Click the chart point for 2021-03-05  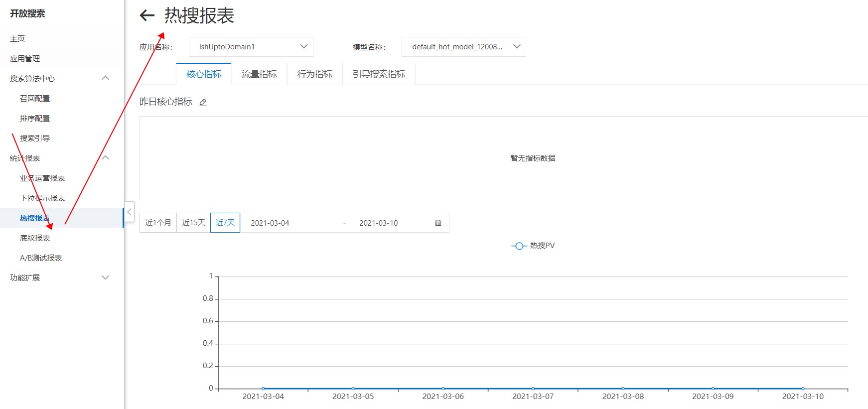point(353,389)
